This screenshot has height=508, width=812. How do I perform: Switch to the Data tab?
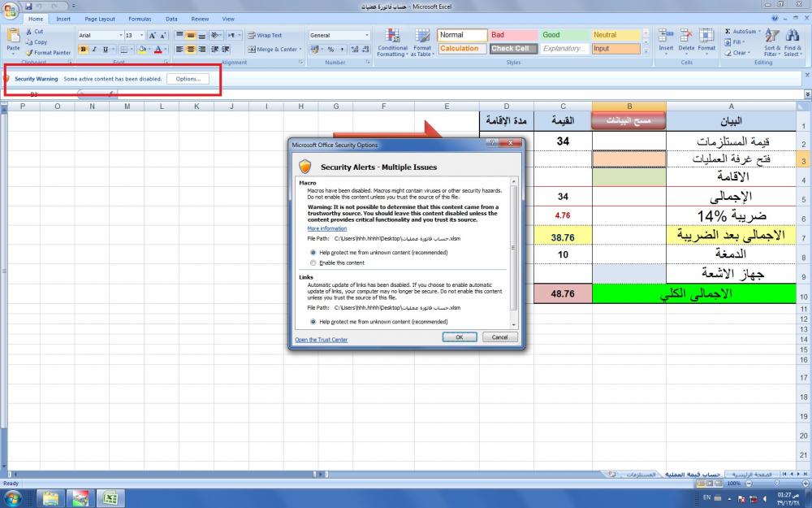tap(171, 19)
